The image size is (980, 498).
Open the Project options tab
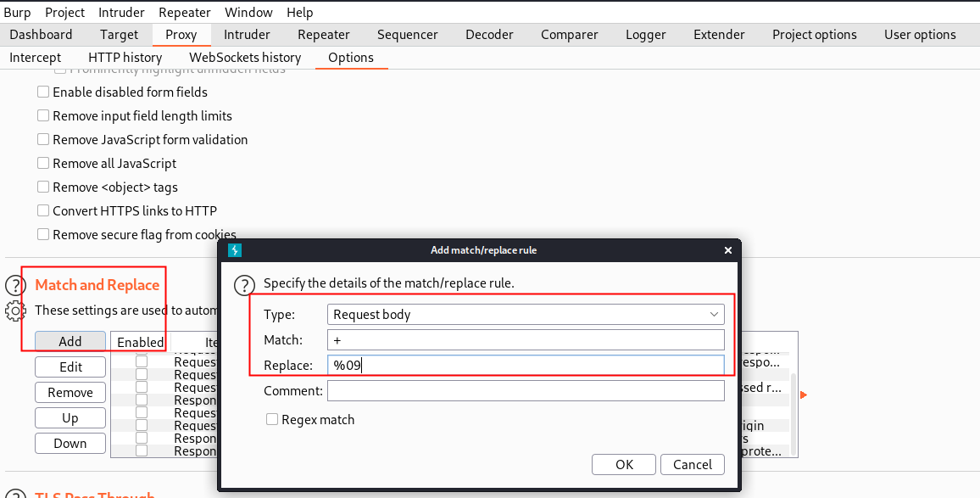(815, 35)
